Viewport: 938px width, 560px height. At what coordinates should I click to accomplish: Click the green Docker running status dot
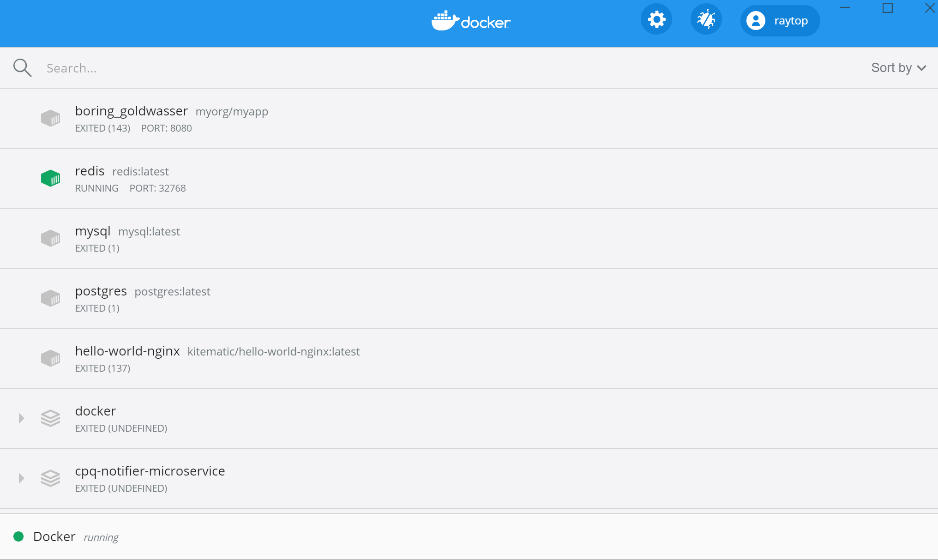[x=18, y=536]
